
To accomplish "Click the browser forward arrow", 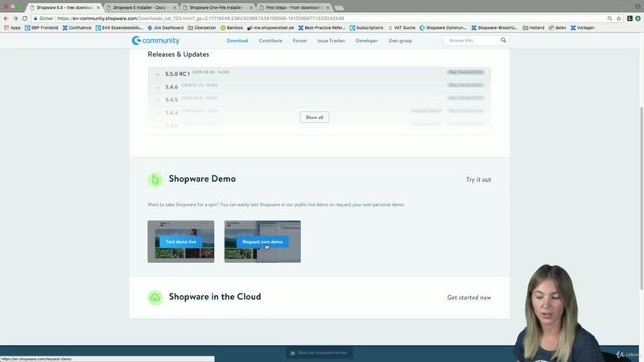I will pyautogui.click(x=15, y=19).
